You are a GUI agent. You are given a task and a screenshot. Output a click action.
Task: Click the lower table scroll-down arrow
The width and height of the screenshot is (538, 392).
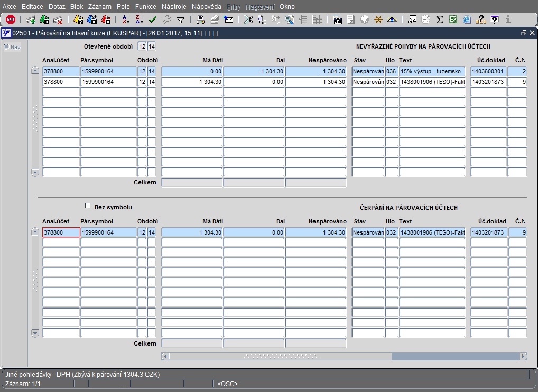click(35, 333)
